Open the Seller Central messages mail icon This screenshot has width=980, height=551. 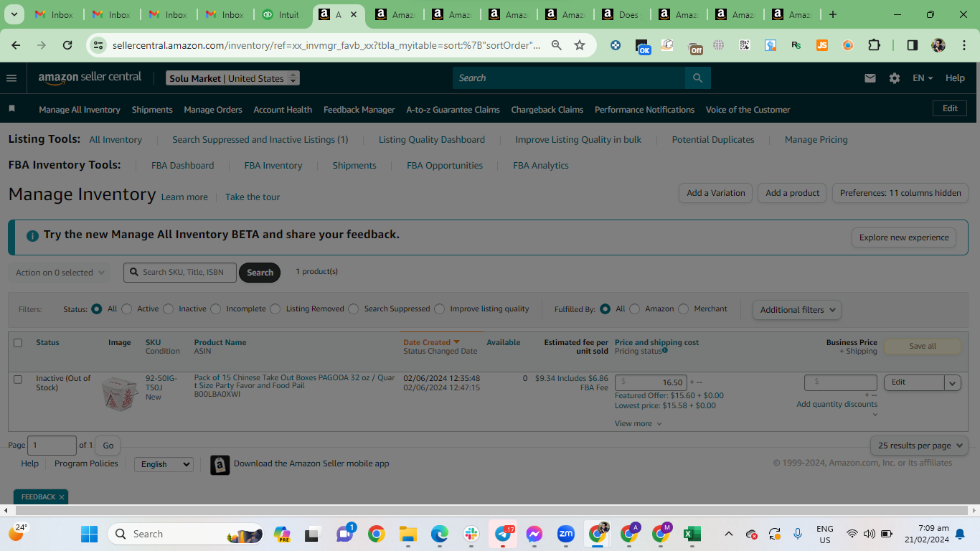[870, 78]
